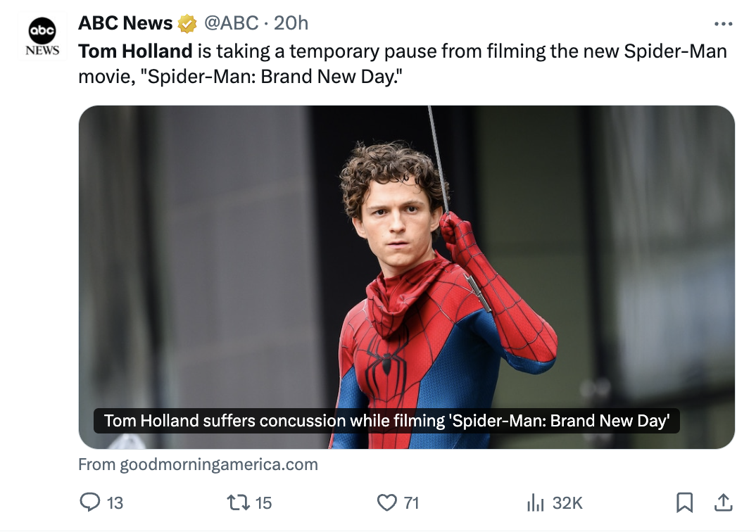Screen dimensions: 756x532
Task: Open the ABC News profile avatar
Action: pos(42,37)
